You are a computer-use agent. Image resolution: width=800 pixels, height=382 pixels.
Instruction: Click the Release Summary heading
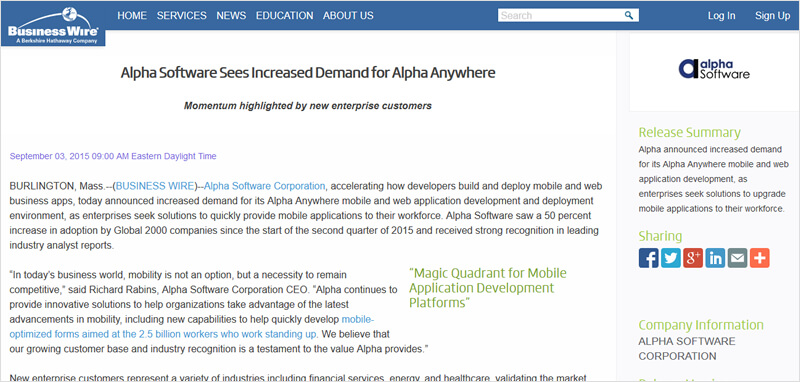[689, 133]
